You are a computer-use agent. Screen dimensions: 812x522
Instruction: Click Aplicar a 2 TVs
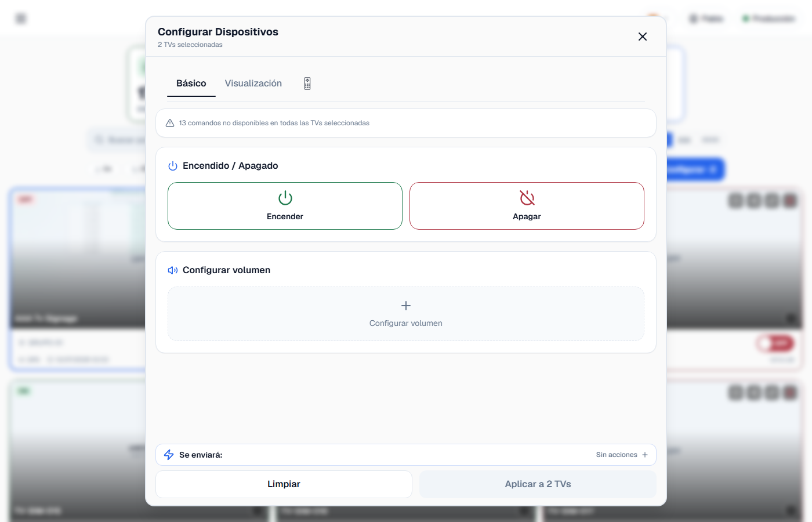pyautogui.click(x=538, y=484)
